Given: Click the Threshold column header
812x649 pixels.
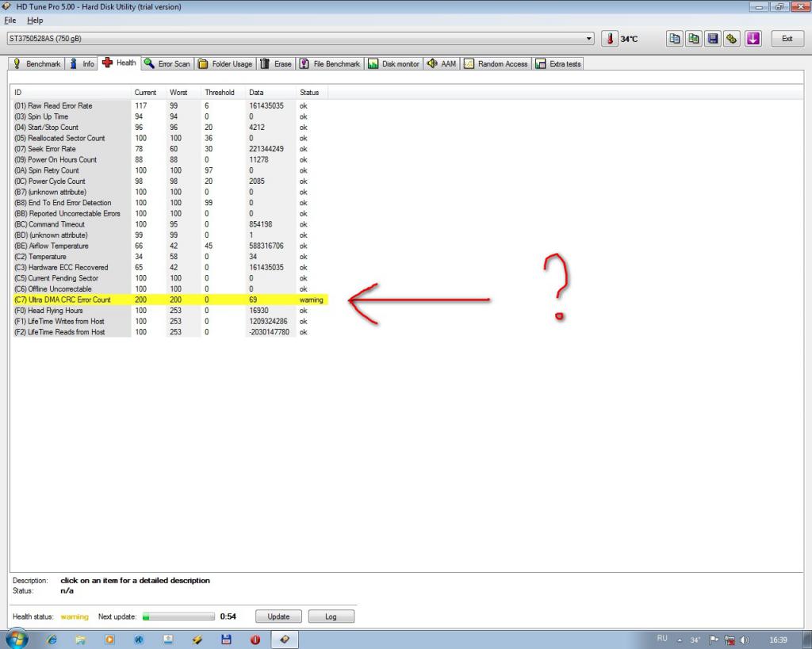Looking at the screenshot, I should (x=223, y=92).
